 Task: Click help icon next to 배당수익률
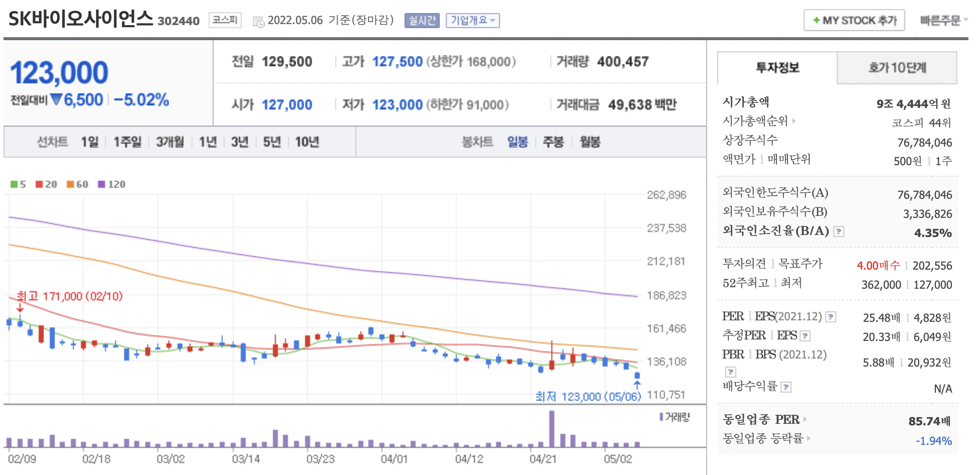(787, 387)
